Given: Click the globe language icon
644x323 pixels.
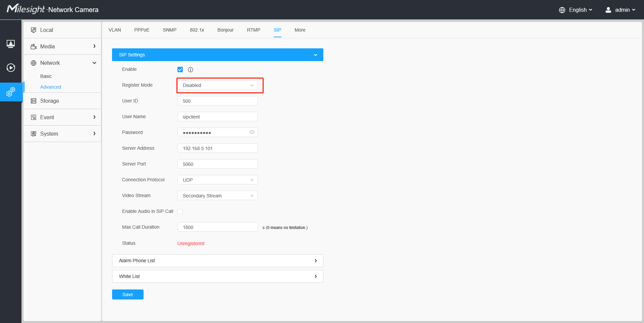Looking at the screenshot, I should click(x=562, y=10).
